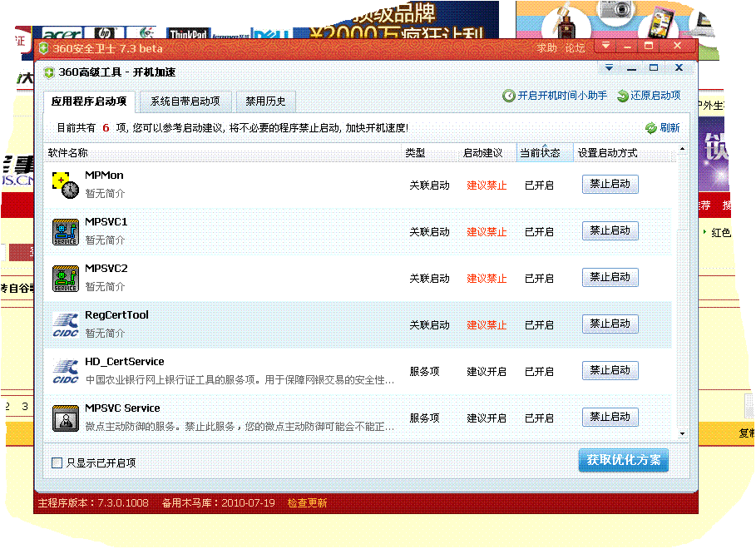Toggle the 只显示已开启项 checkbox

click(x=57, y=463)
